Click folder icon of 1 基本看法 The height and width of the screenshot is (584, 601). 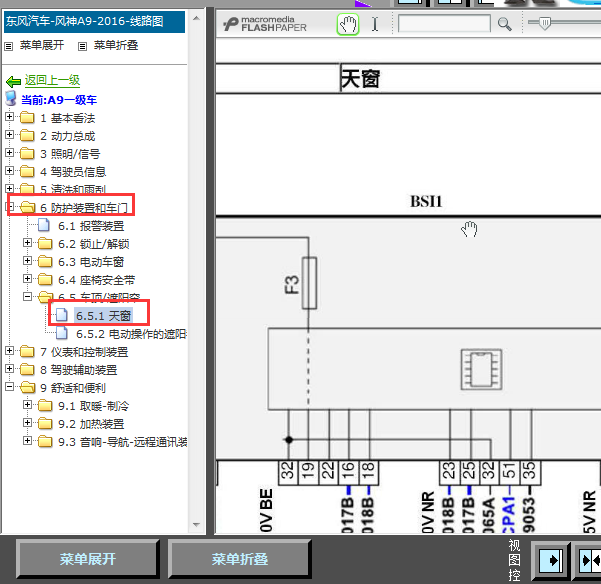[27, 117]
